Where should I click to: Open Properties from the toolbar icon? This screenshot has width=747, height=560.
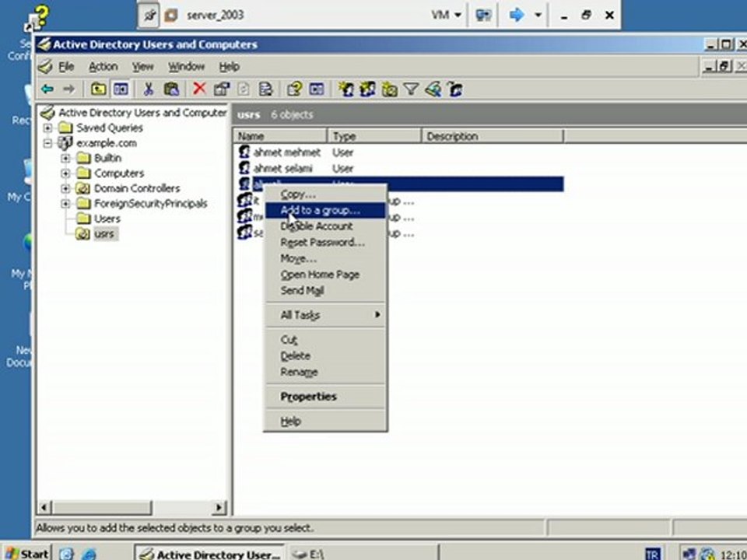(x=222, y=89)
